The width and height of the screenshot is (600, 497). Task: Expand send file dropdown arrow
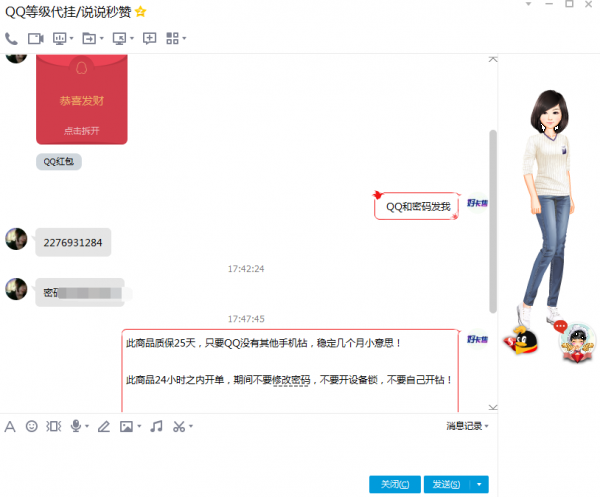coord(101,38)
